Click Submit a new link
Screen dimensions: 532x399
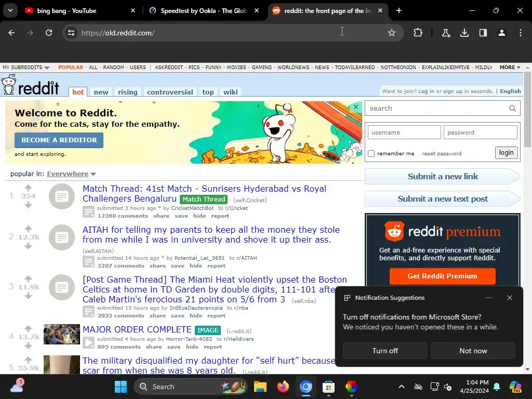pyautogui.click(x=443, y=177)
